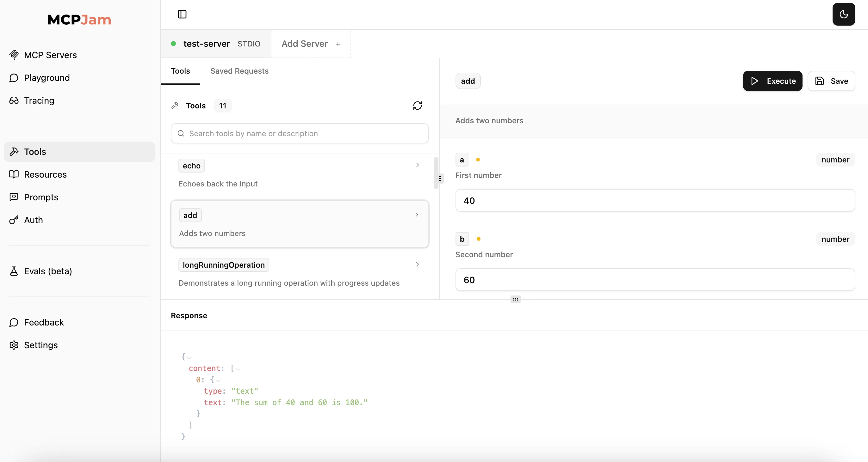Switch to the Tools tab above the search
The height and width of the screenshot is (462, 868).
coord(181,71)
